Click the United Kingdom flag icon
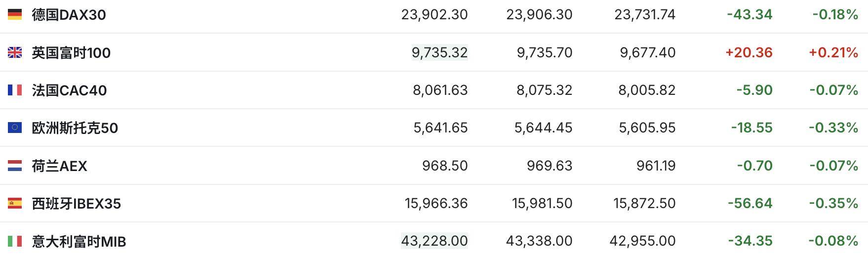This screenshot has height=259, width=868. pos(15,52)
